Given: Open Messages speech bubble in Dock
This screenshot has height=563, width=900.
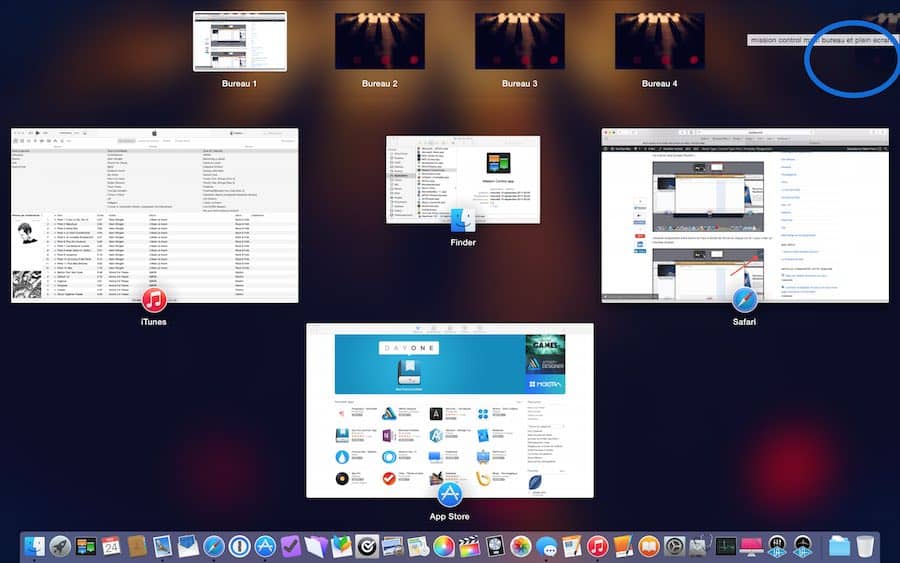Looking at the screenshot, I should pos(546,546).
